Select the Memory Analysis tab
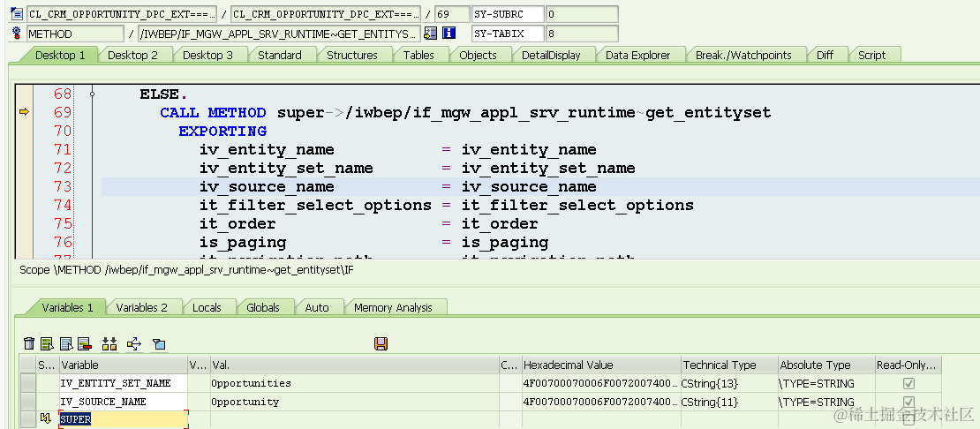This screenshot has width=980, height=429. [x=393, y=307]
